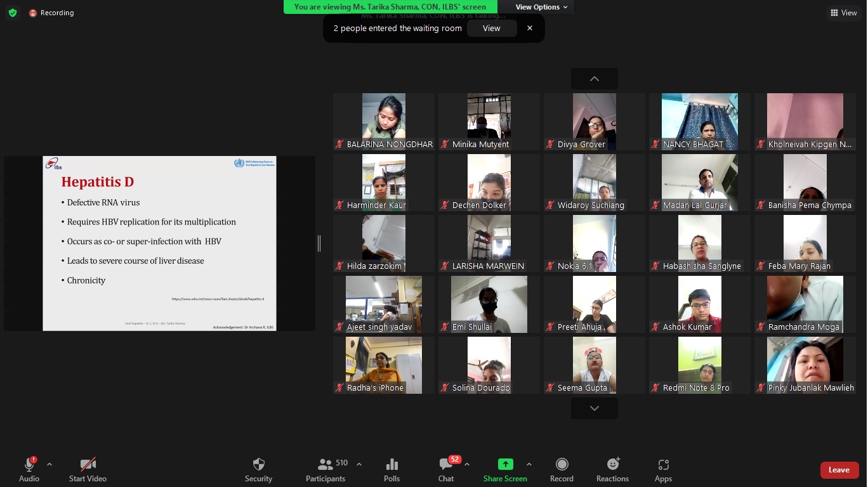The width and height of the screenshot is (868, 487).
Task: Click the WHO hepatitis-d link on slide
Action: (x=218, y=299)
